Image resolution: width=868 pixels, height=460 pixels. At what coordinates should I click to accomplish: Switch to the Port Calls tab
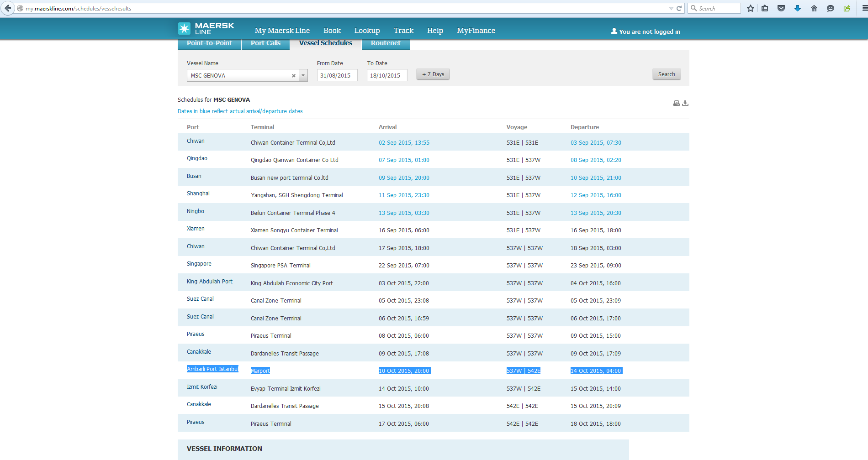[265, 43]
